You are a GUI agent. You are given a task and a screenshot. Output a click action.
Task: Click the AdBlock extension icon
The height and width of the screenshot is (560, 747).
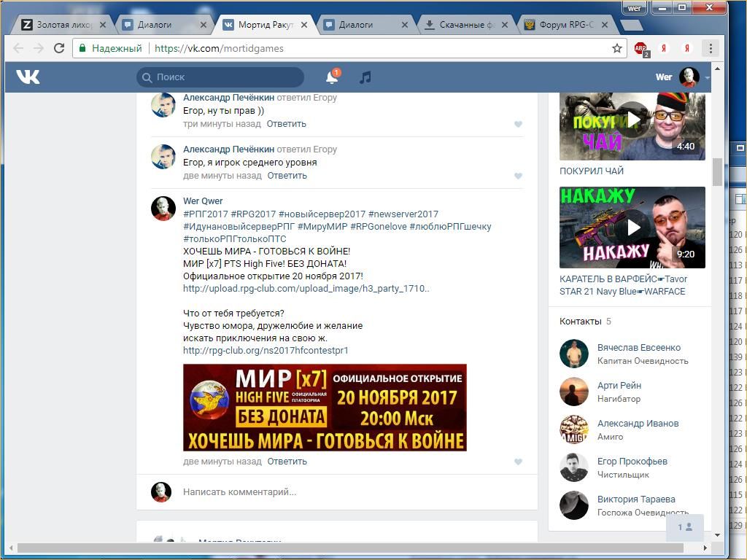pyautogui.click(x=640, y=49)
